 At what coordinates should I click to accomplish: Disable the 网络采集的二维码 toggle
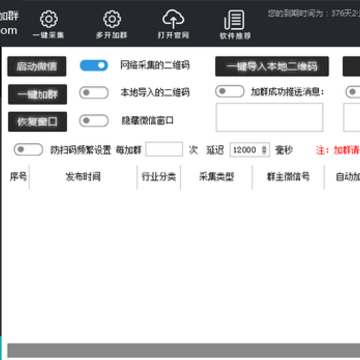point(94,65)
